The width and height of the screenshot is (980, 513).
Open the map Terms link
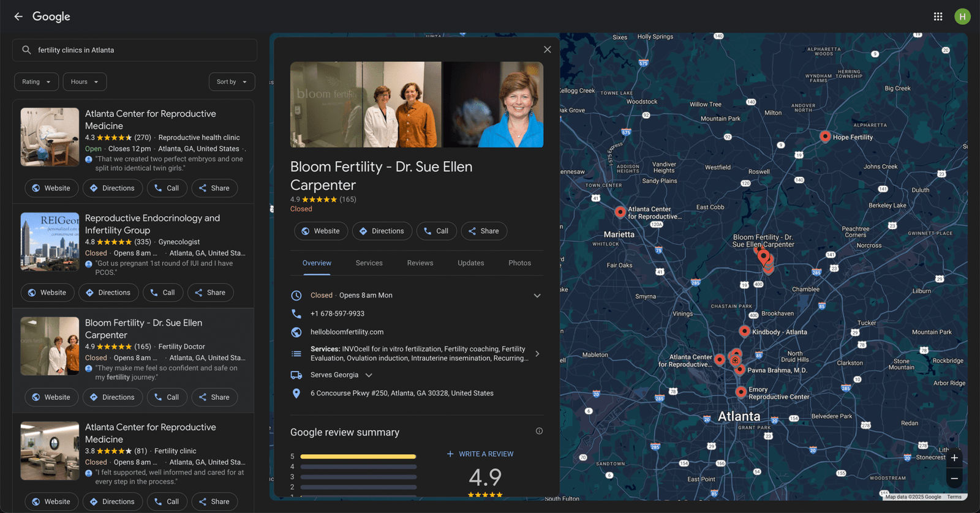coord(954,497)
